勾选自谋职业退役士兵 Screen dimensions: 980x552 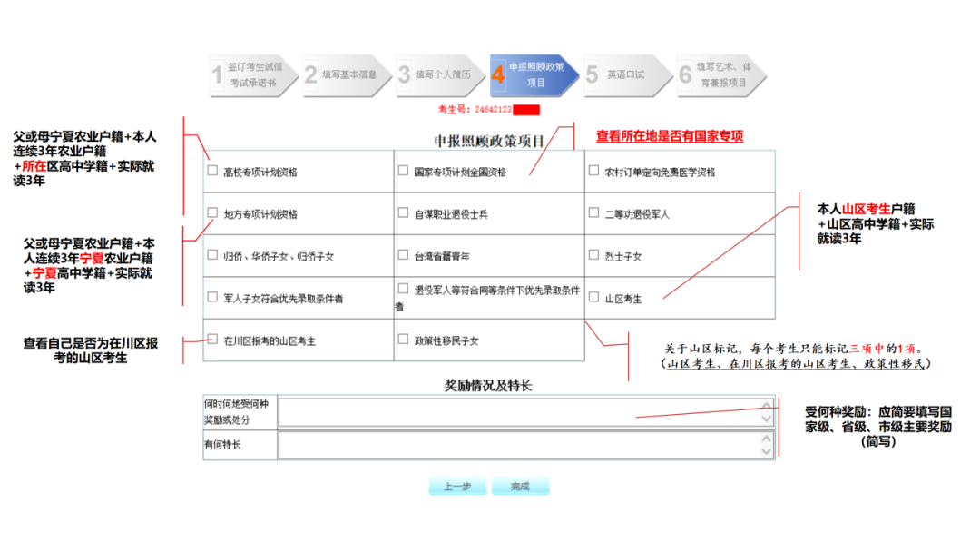(402, 211)
